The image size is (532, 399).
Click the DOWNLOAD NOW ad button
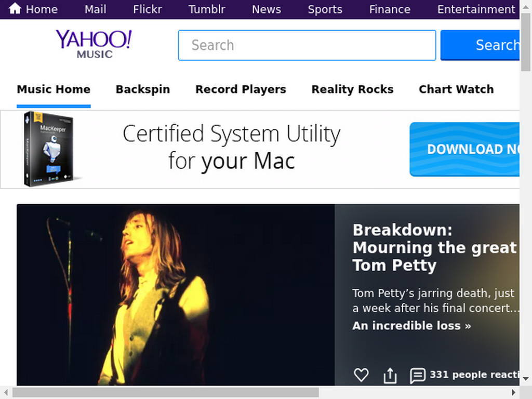464,149
